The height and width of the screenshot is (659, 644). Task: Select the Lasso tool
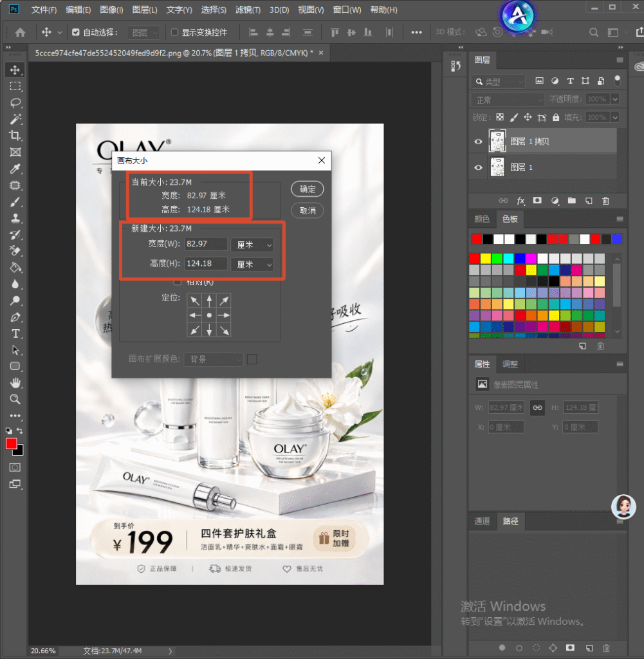[x=15, y=102]
